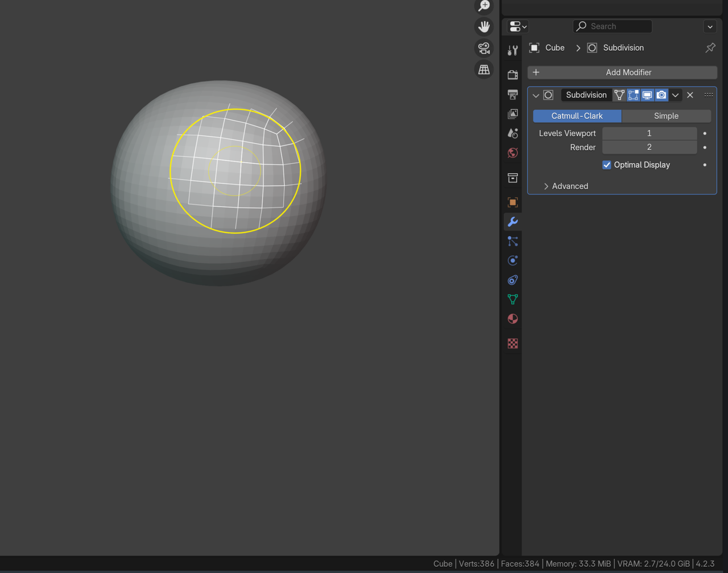This screenshot has height=573, width=728.
Task: Click the pan view hand icon
Action: point(483,27)
